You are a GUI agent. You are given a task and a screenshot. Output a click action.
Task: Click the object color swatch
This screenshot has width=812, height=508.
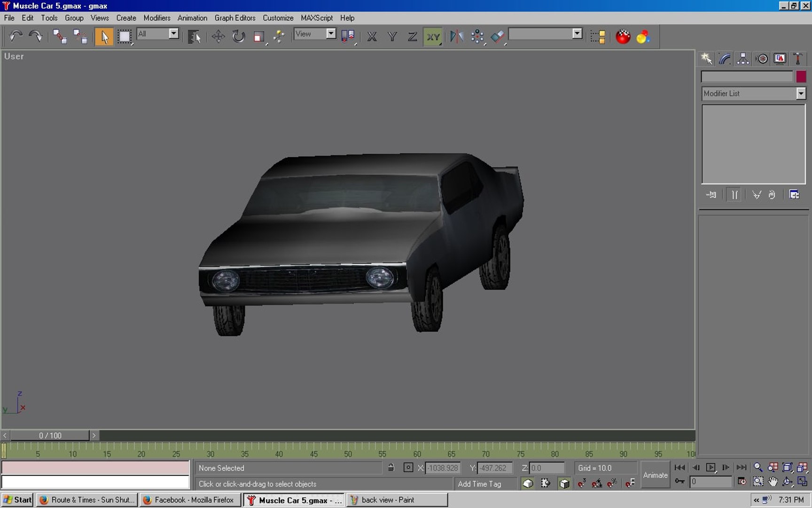click(x=801, y=76)
